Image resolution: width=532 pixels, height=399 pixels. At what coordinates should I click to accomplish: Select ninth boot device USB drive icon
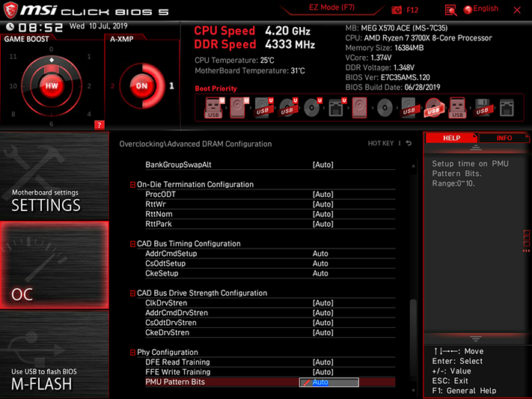409,108
